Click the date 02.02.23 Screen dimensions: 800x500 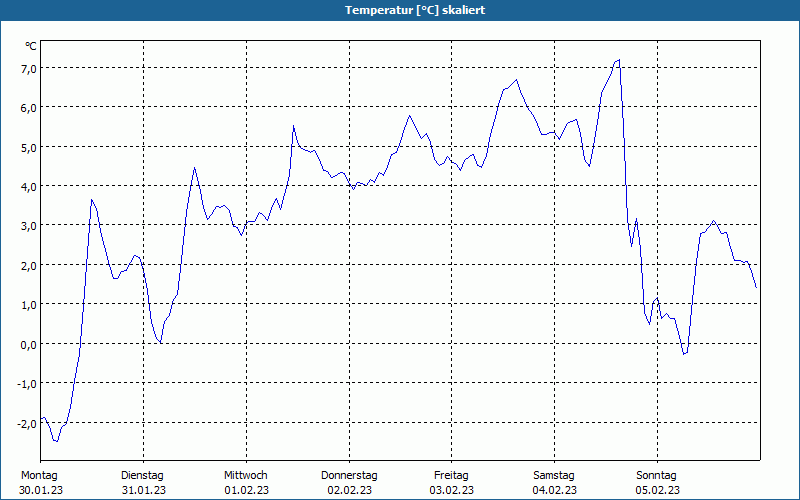pos(349,490)
